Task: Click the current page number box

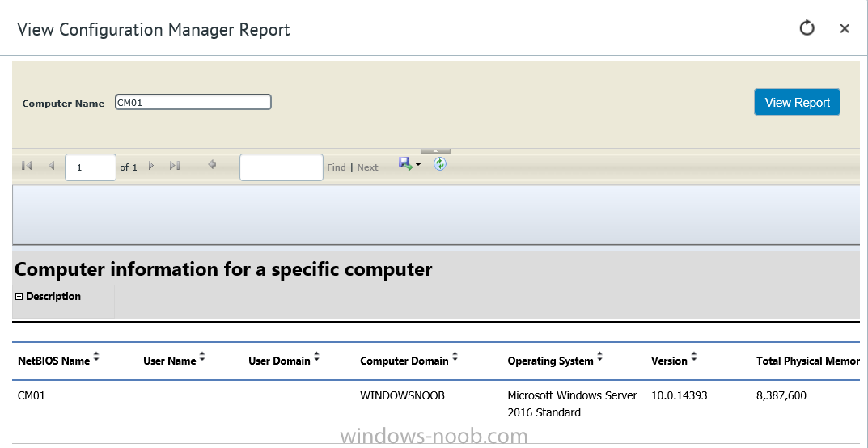Action: [x=91, y=167]
